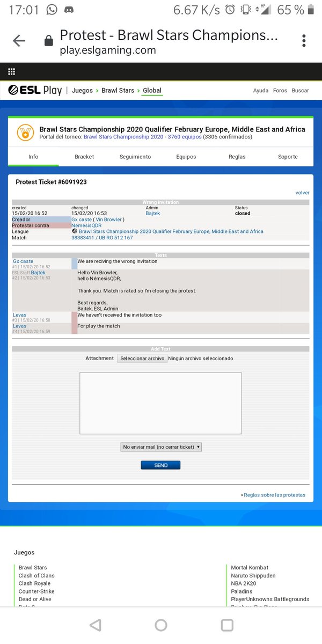
Task: Open Counter-Strike footer link
Action: [x=36, y=591]
